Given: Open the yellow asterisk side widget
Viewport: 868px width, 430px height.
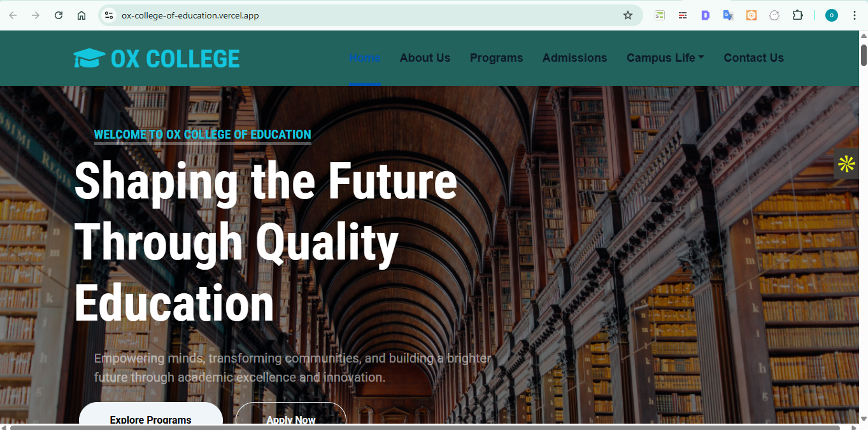Looking at the screenshot, I should [x=846, y=163].
